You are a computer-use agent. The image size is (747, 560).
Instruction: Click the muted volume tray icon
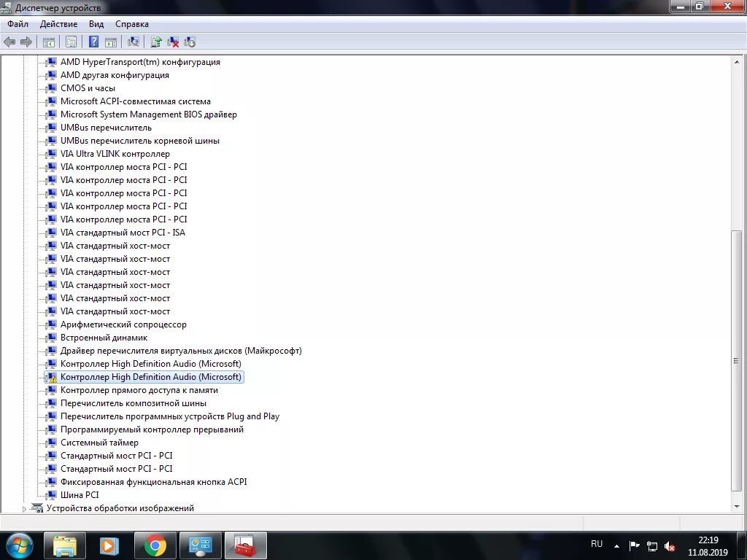coord(670,546)
